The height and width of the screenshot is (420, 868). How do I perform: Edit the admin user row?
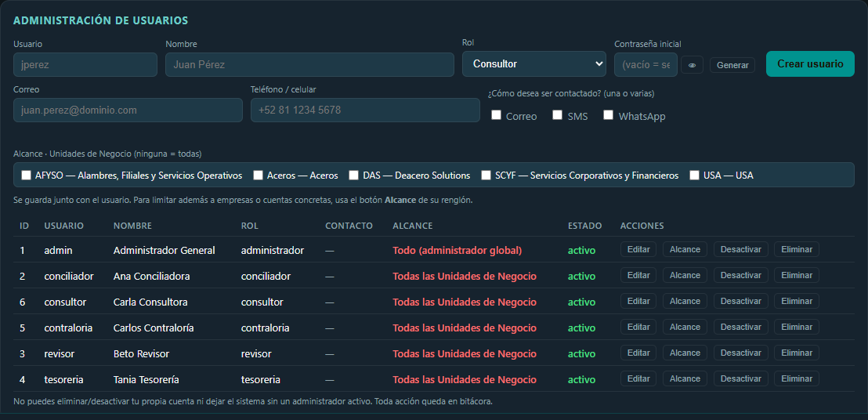tap(638, 249)
